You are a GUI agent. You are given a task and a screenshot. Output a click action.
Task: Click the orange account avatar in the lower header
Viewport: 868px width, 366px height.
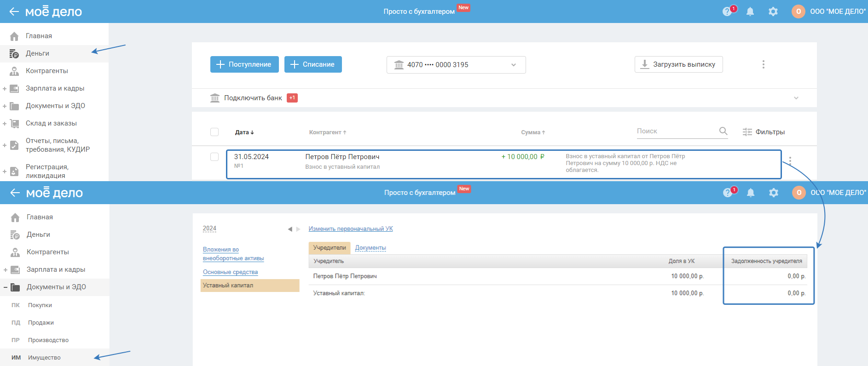[x=799, y=193]
